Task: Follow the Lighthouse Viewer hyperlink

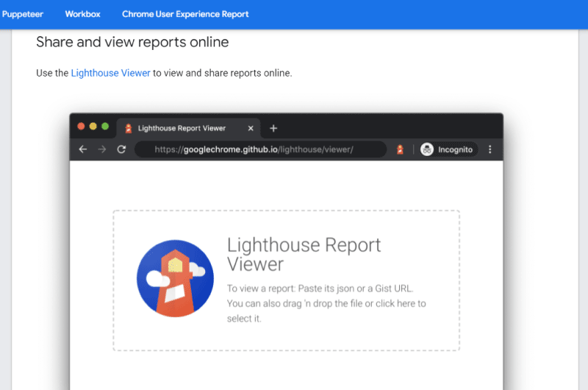Action: coord(111,73)
